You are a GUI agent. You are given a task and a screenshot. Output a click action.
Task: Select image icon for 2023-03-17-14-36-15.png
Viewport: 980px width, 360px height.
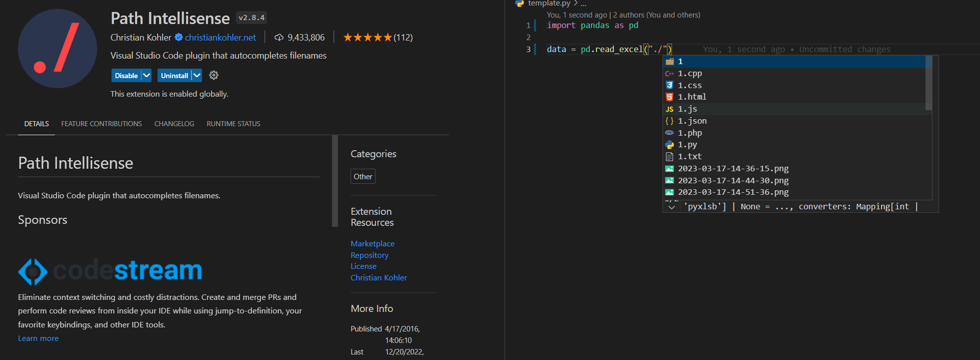[x=669, y=169]
